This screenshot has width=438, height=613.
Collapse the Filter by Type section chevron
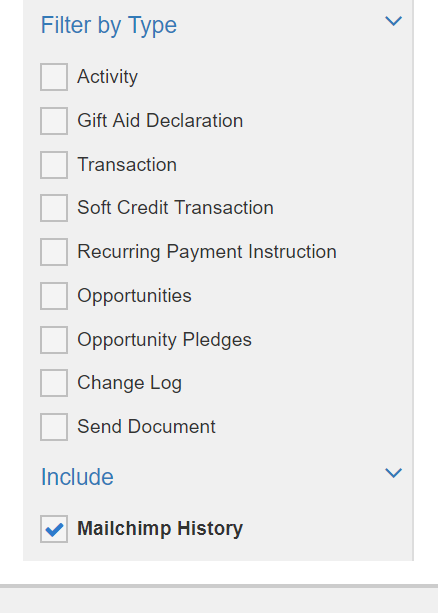coord(393,21)
